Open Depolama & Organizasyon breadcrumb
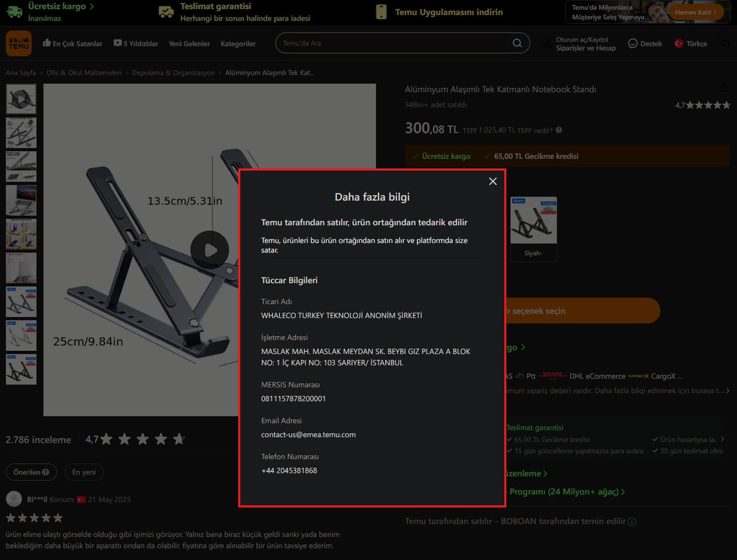737x560 pixels. tap(173, 72)
